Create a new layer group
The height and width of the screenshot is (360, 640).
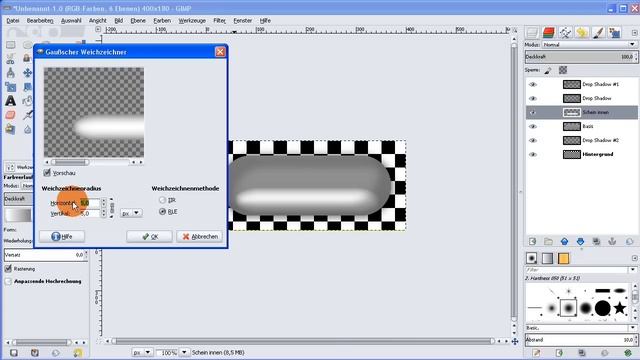[548, 242]
